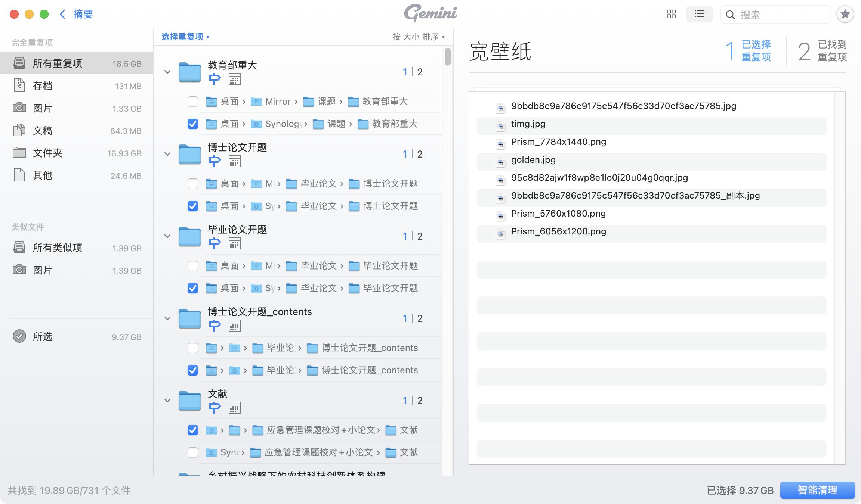The width and height of the screenshot is (861, 504).
Task: Open the 选择重复项 dropdown
Action: click(x=185, y=37)
